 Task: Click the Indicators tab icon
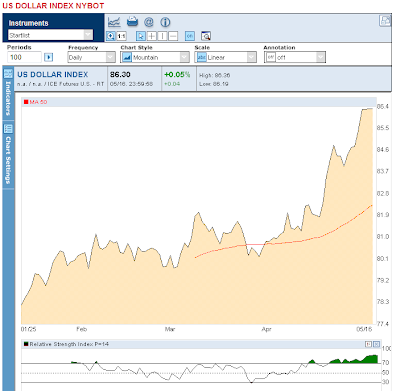click(8, 74)
